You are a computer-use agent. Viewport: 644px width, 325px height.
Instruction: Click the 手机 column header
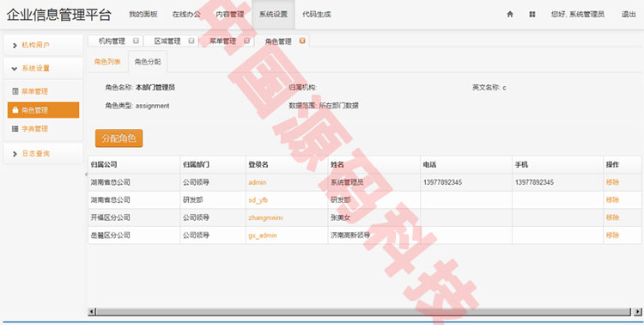(x=557, y=164)
